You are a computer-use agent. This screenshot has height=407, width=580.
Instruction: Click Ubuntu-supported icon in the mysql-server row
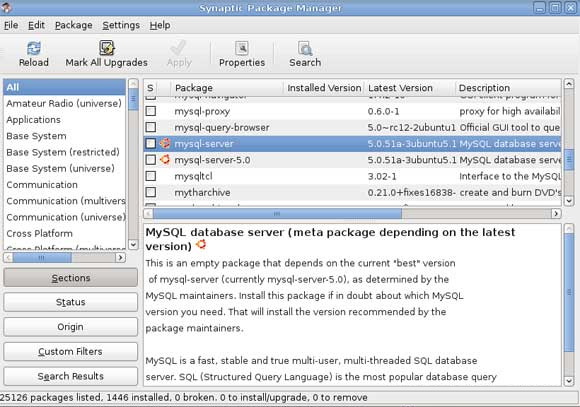[x=165, y=144]
